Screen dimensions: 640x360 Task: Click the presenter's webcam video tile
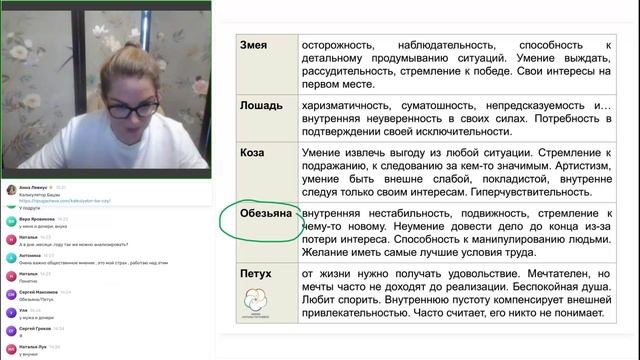106,89
